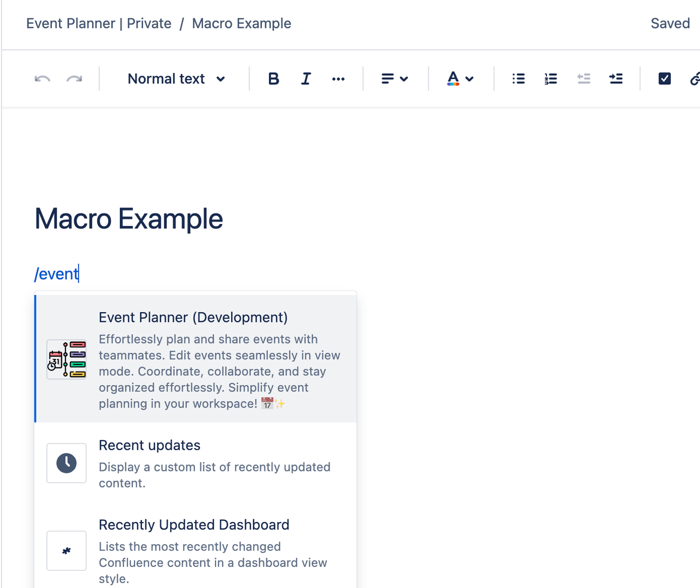This screenshot has width=700, height=588.
Task: Click the Undo arrow icon
Action: [42, 79]
